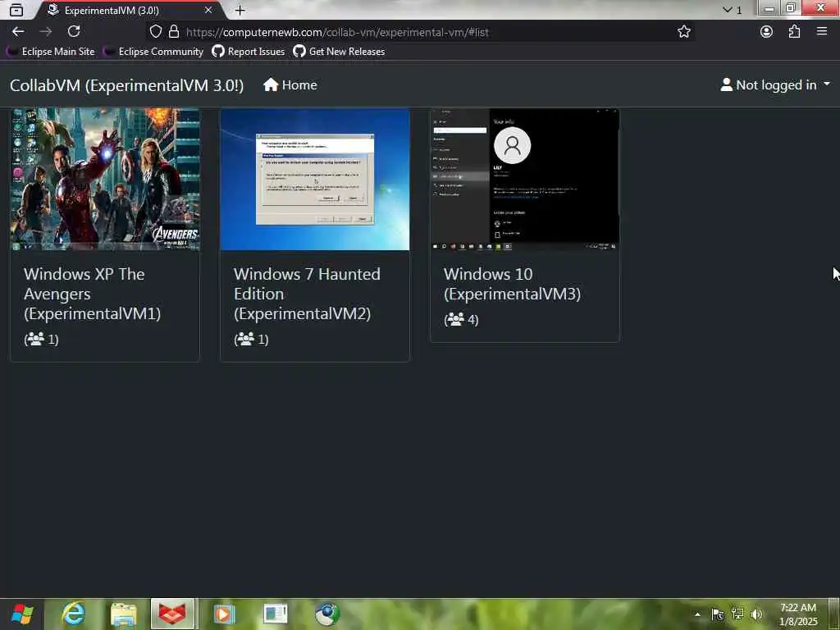Open the extensions puzzle icon
Screen dimensions: 840x630
click(x=794, y=32)
